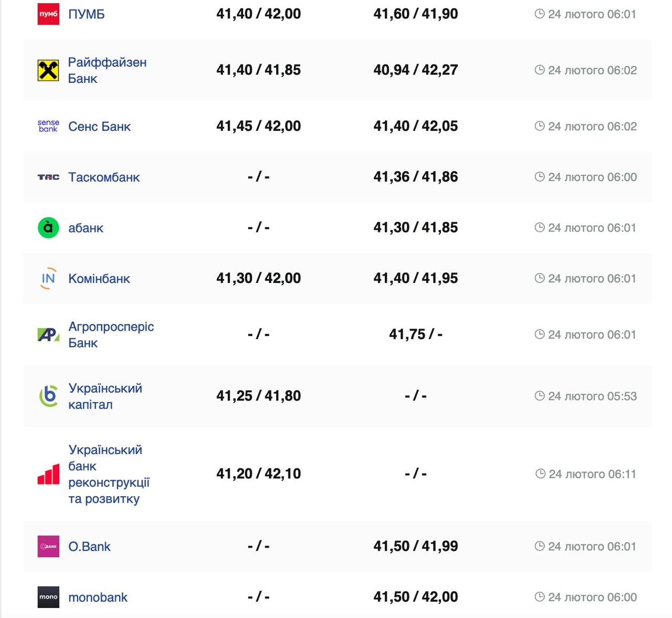
Task: Click the O.Bank pink logo icon
Action: [48, 547]
